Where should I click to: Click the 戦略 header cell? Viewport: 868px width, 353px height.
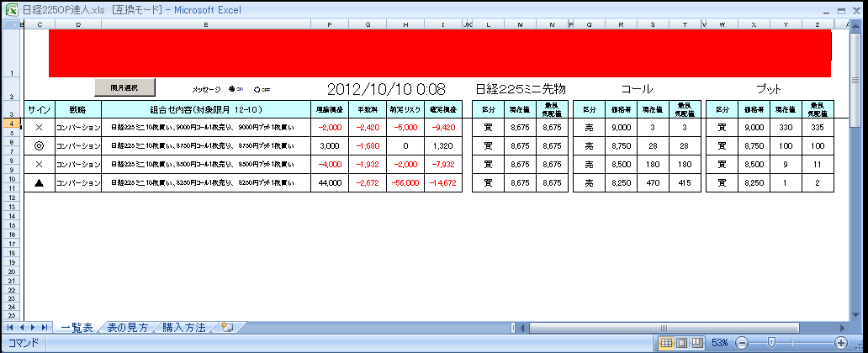click(x=78, y=109)
